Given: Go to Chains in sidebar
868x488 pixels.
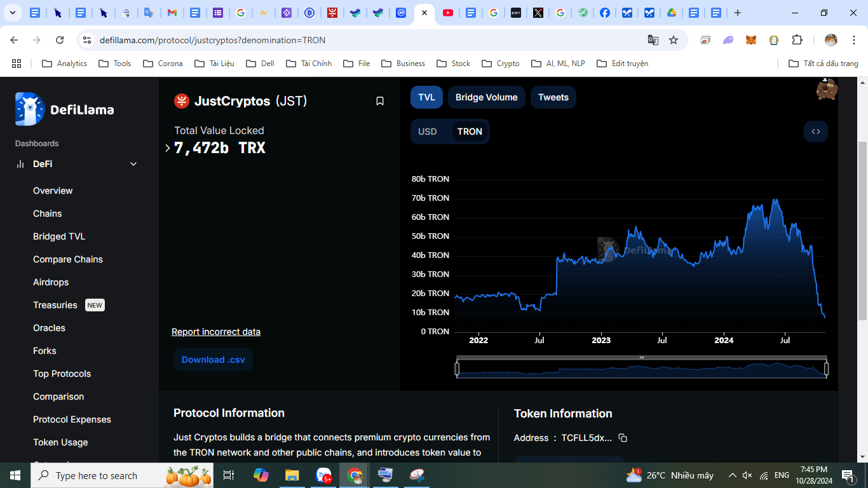Looking at the screenshot, I should (48, 213).
